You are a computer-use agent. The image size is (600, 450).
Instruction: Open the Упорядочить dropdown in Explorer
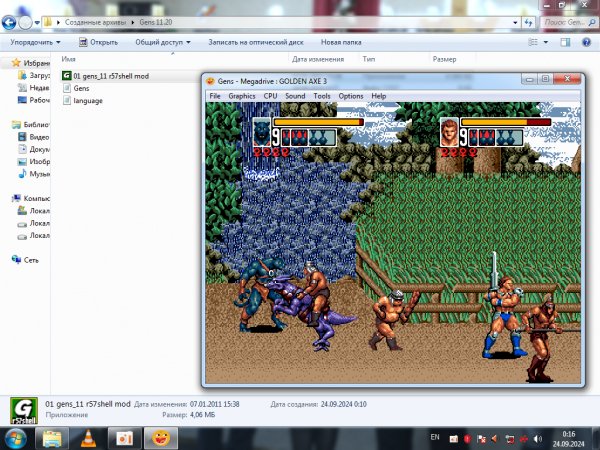coord(35,42)
